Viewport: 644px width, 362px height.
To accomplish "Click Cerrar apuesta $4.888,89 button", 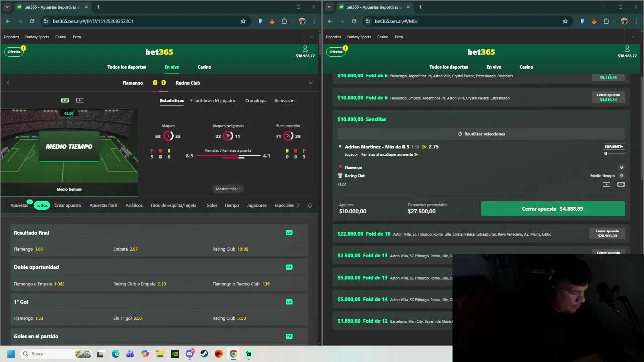I will (x=553, y=209).
